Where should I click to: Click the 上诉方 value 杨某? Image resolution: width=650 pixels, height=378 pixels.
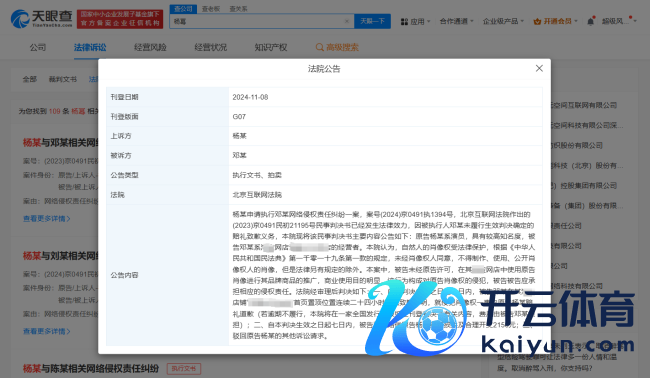click(239, 136)
